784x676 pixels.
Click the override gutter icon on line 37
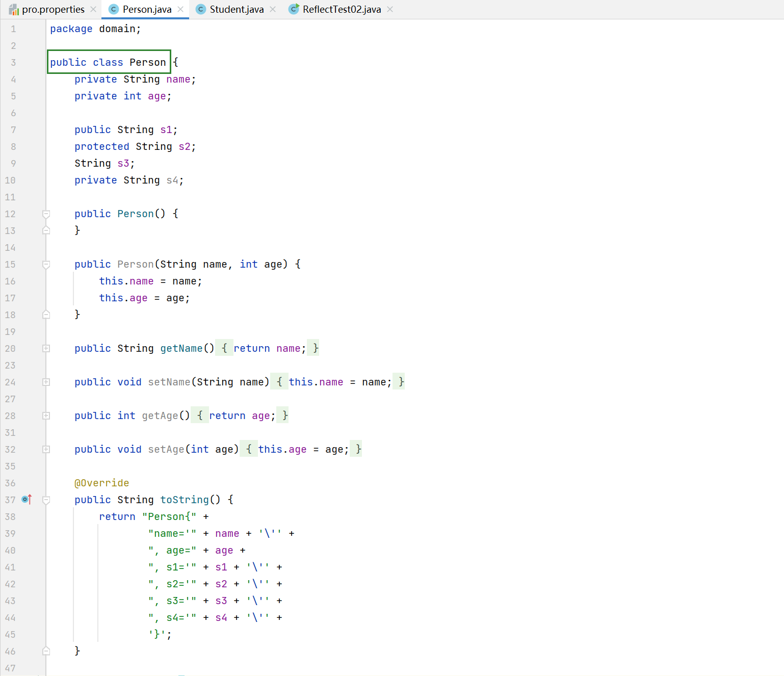tap(27, 500)
